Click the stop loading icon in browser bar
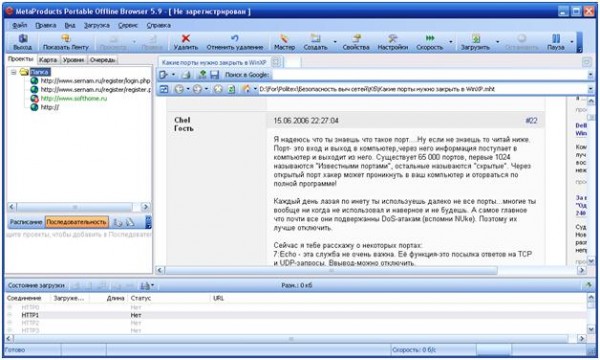Viewport: 600px width, 360px height. 218,89
